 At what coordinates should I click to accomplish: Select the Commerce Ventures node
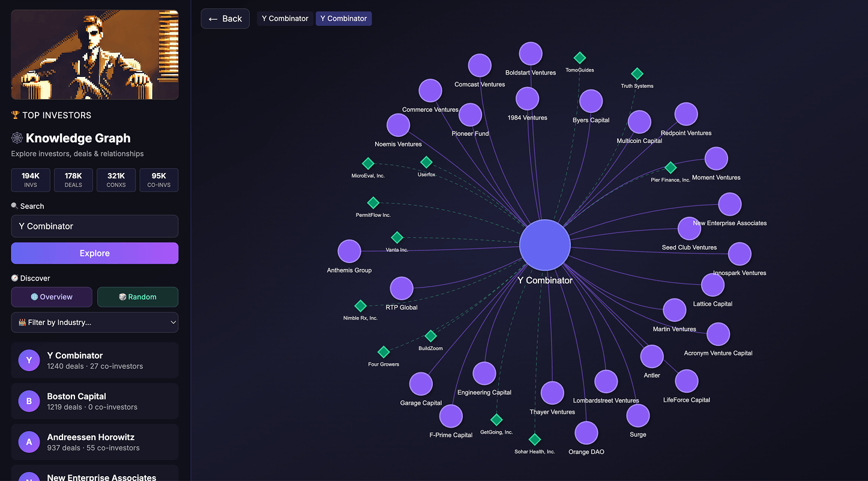click(430, 91)
